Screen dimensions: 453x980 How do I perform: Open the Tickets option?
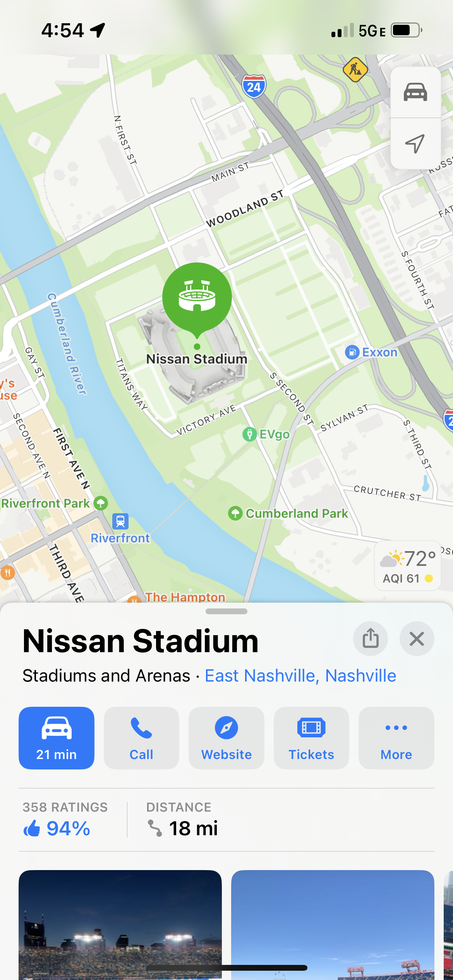311,738
